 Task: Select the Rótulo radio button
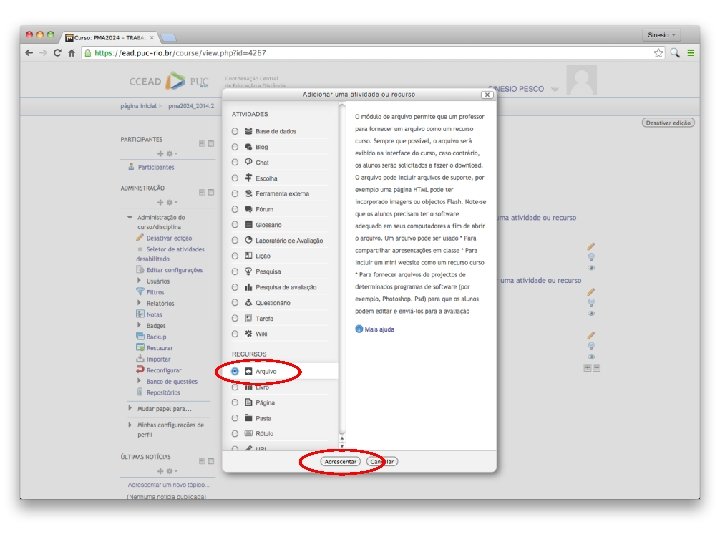(235, 433)
